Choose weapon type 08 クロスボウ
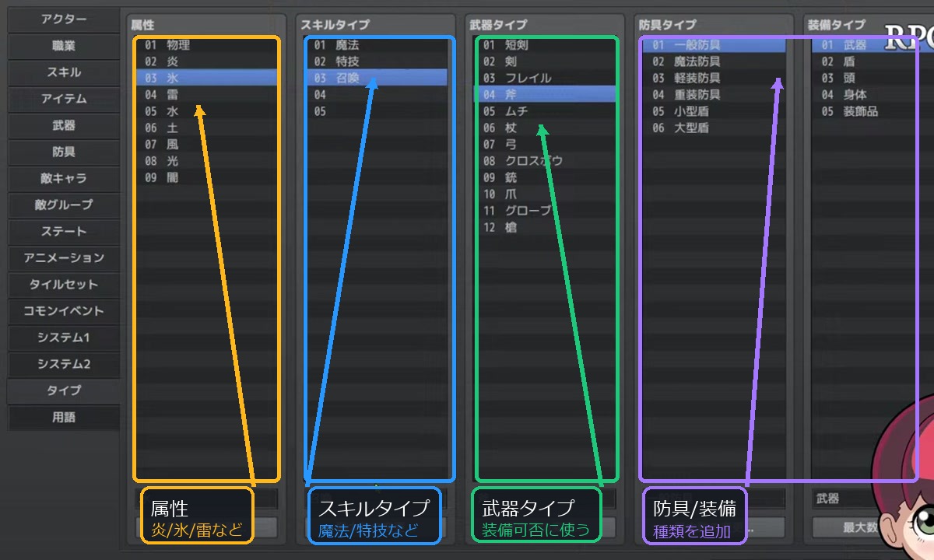The width and height of the screenshot is (934, 560). [x=546, y=161]
